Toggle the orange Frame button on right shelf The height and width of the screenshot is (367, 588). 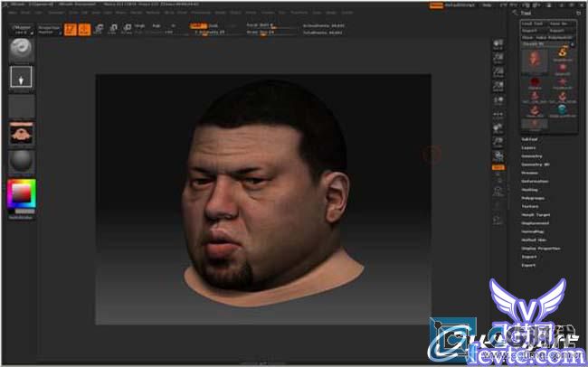coord(498,167)
